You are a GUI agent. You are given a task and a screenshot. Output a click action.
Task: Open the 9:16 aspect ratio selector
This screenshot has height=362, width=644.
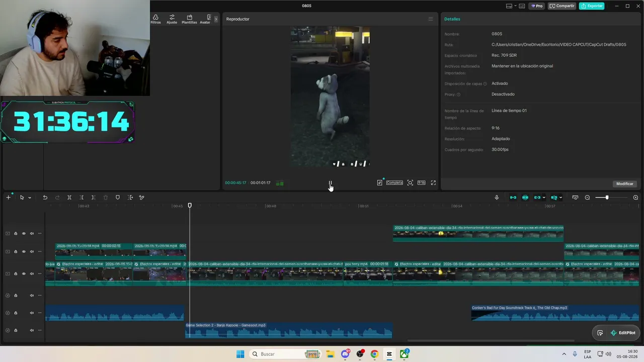[422, 183]
